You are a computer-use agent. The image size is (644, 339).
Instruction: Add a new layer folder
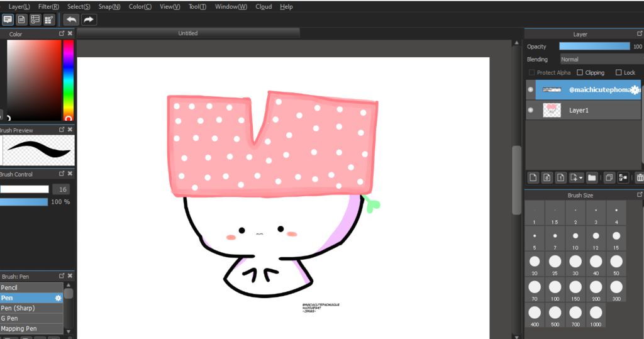(592, 178)
